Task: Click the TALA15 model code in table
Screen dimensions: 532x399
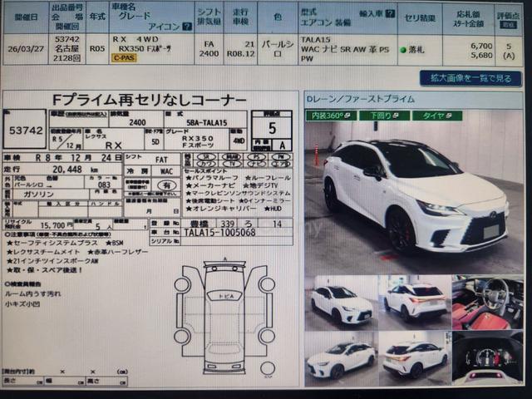Action: [315, 40]
